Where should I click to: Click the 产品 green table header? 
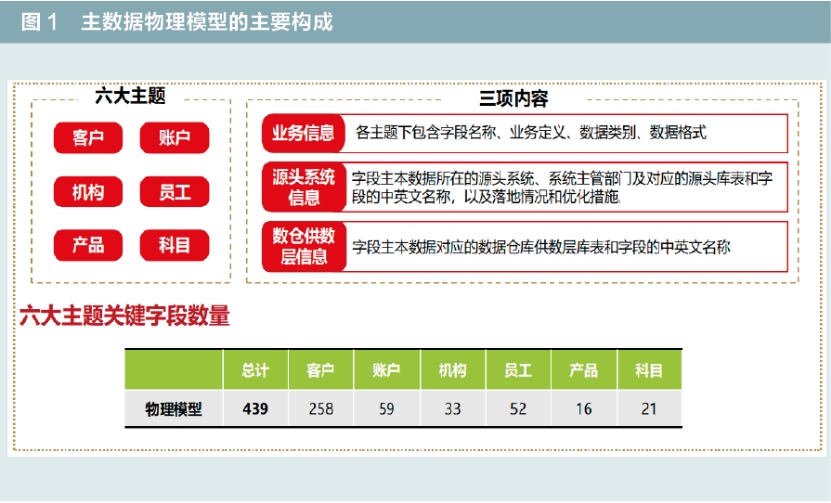tap(584, 370)
